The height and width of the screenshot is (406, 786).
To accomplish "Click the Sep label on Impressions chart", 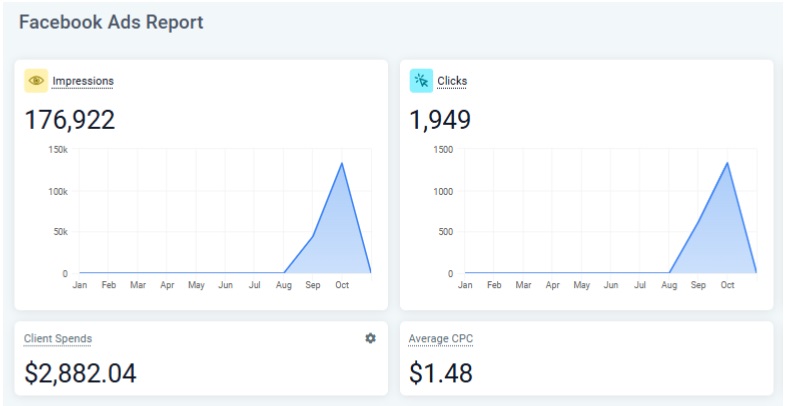I will click(x=313, y=285).
